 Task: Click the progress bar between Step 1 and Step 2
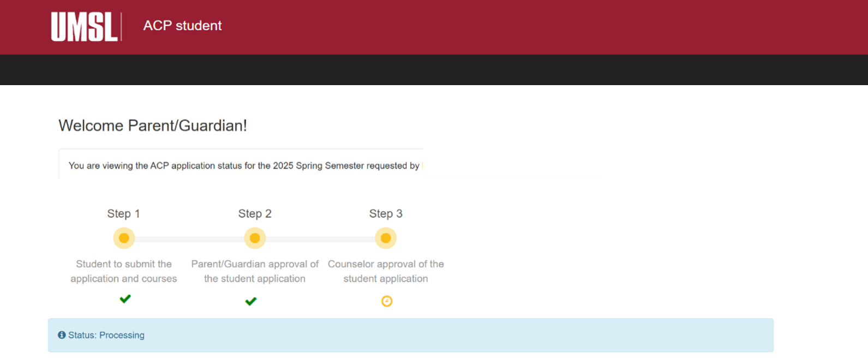click(x=189, y=238)
